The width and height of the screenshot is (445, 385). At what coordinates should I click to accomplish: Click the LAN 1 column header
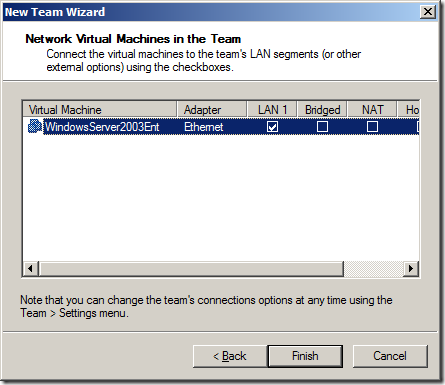coord(272,109)
